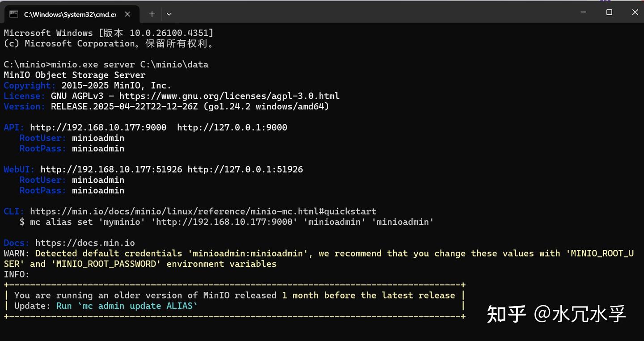Click the 'MINIO_ROOT_PASSWORD' variable name in the warning
The image size is (644, 341).
click(106, 264)
